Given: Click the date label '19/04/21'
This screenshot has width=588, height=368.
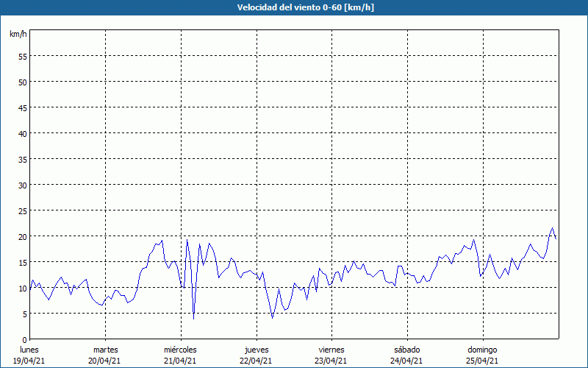Looking at the screenshot, I should click(29, 361).
